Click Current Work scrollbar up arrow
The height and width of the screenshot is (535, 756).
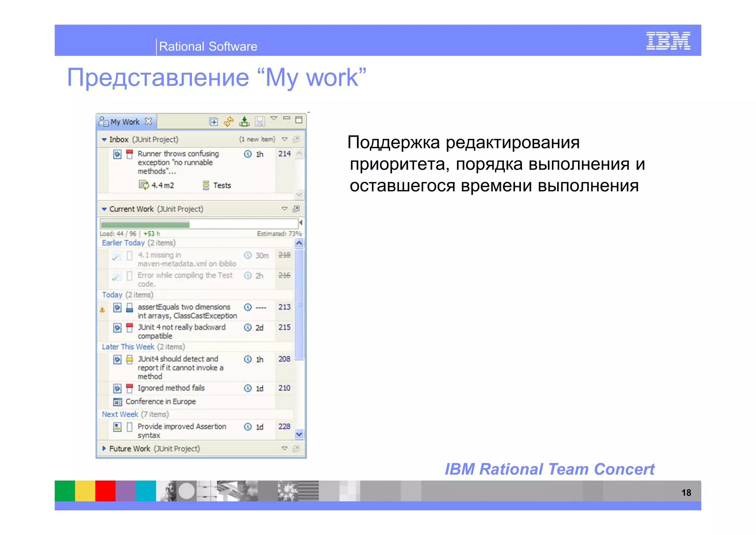point(299,243)
